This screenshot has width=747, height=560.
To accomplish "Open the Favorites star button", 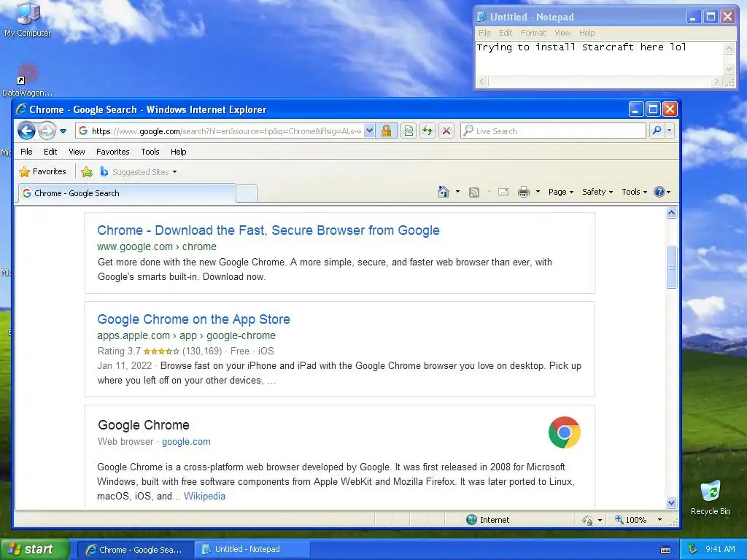I will pyautogui.click(x=42, y=171).
